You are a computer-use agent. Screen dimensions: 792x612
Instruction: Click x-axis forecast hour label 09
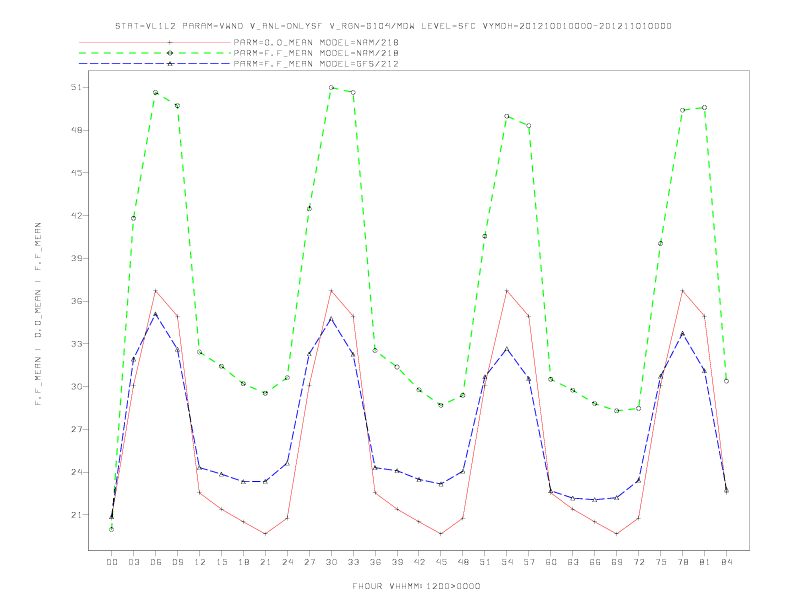point(177,562)
